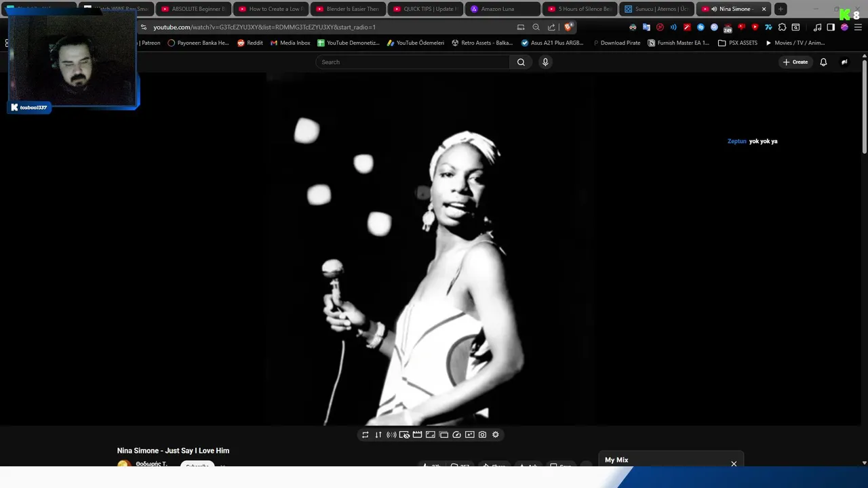Click the share icon in address bar
Image resolution: width=868 pixels, height=488 pixels.
551,27
